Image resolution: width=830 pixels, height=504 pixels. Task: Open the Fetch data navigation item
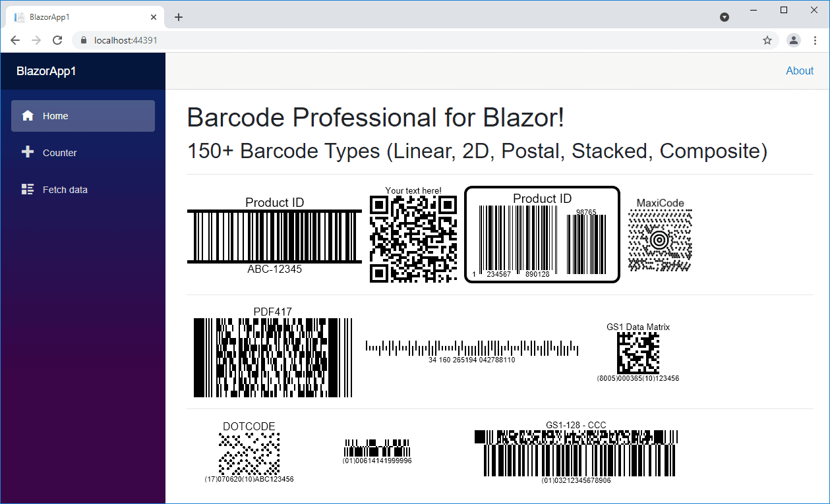[83, 190]
